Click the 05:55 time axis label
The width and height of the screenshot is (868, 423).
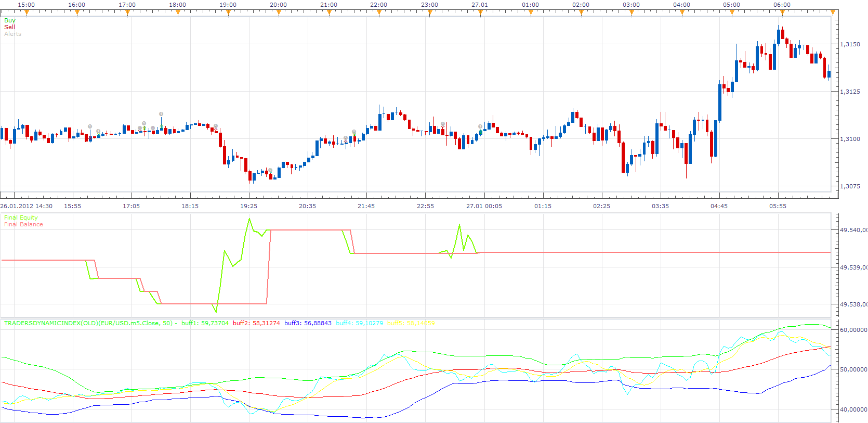point(778,206)
